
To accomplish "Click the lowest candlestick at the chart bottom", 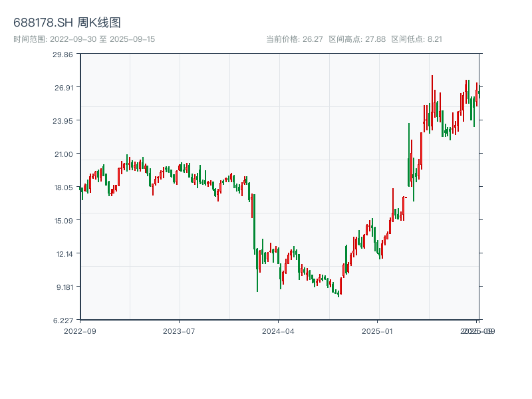I will [338, 294].
